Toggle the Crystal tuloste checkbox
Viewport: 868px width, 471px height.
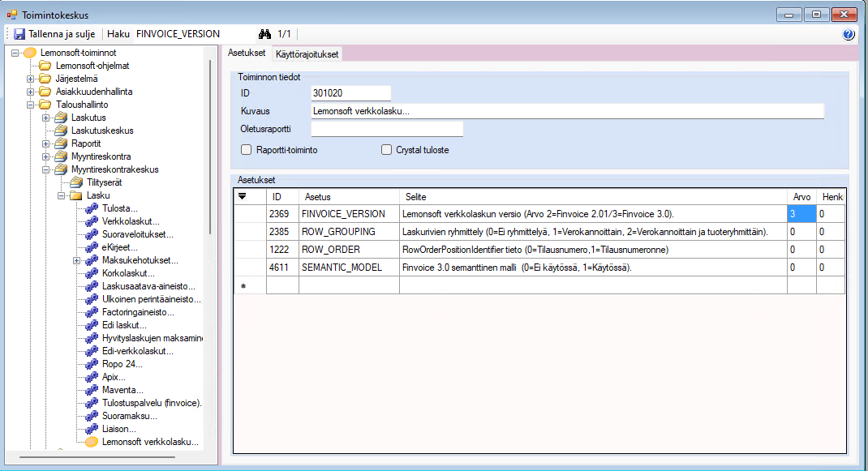click(x=387, y=150)
